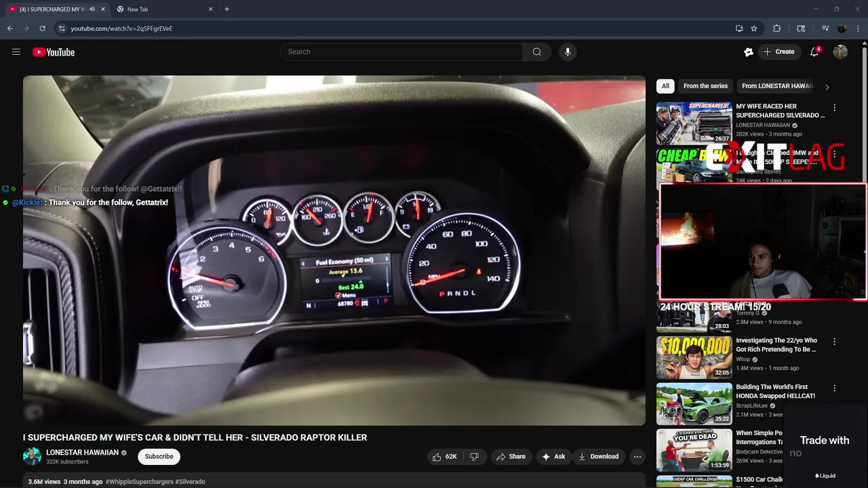Show more filter chips with the arrow
The height and width of the screenshot is (488, 868).
click(x=827, y=87)
